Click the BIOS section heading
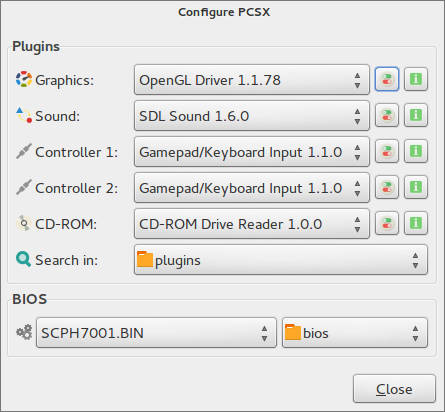This screenshot has height=412, width=445. tap(30, 299)
